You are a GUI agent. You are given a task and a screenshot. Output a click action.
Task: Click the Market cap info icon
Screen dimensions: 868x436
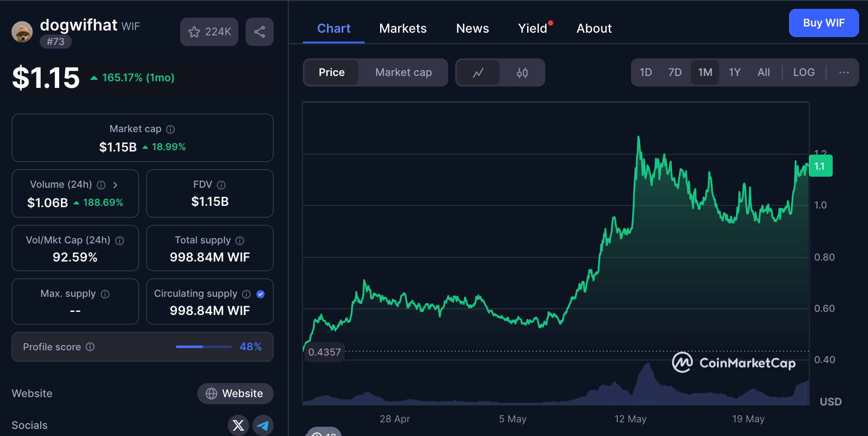171,129
